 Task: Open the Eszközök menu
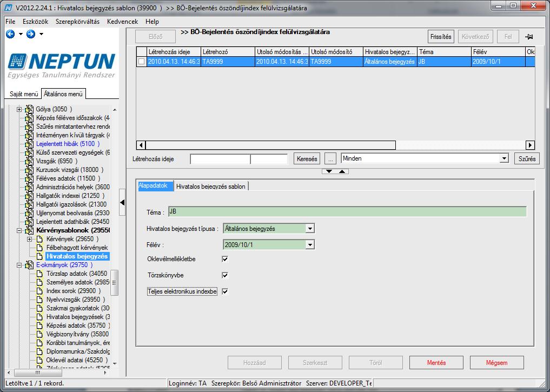click(36, 22)
